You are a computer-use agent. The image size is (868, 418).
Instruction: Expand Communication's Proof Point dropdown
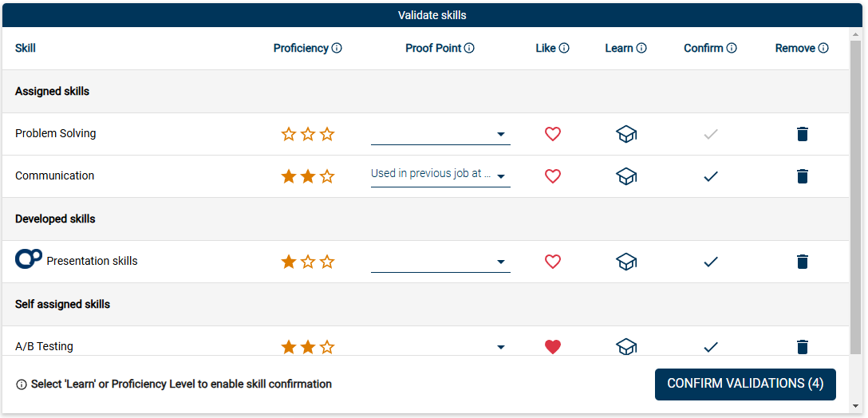pos(440,175)
